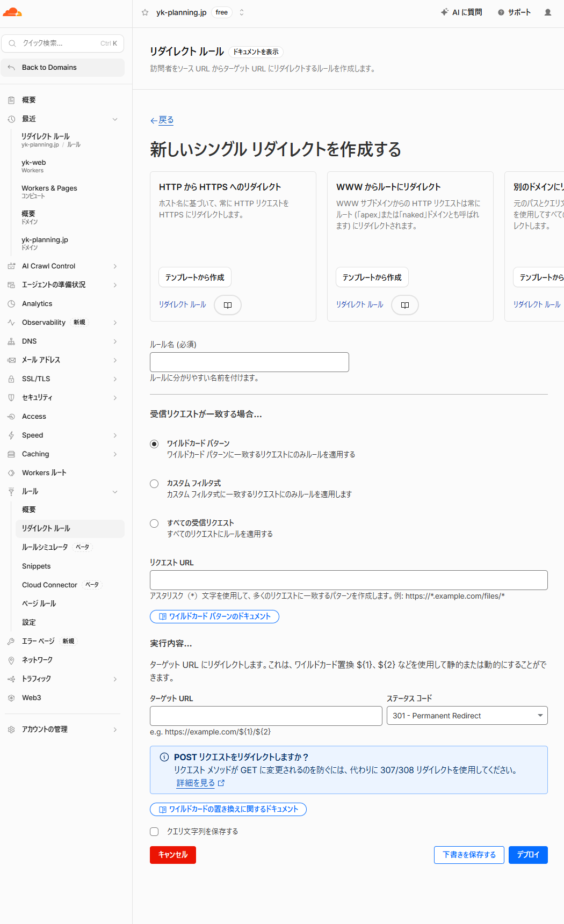Click the 概要 document icon in sidebar
The width and height of the screenshot is (564, 924).
(11, 100)
